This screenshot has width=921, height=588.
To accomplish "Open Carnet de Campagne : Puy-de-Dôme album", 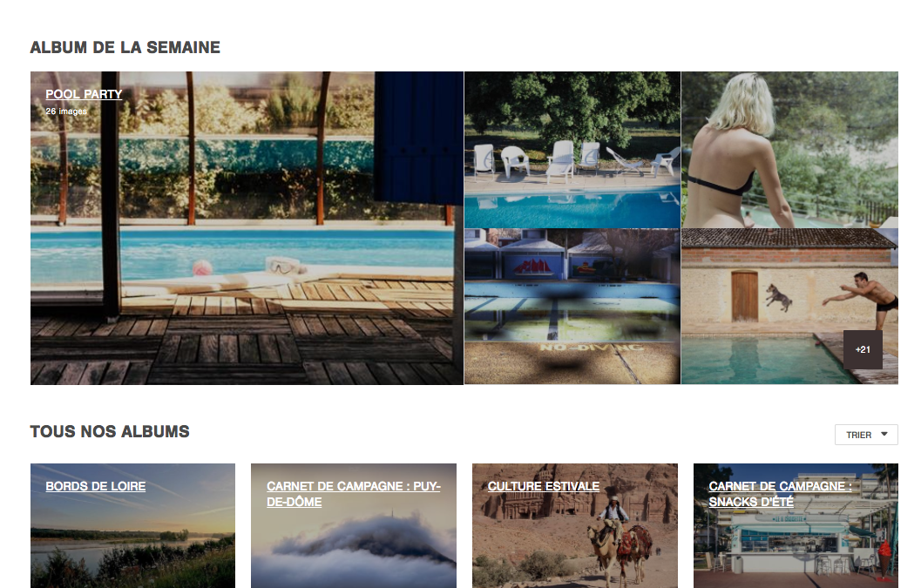I will point(353,494).
